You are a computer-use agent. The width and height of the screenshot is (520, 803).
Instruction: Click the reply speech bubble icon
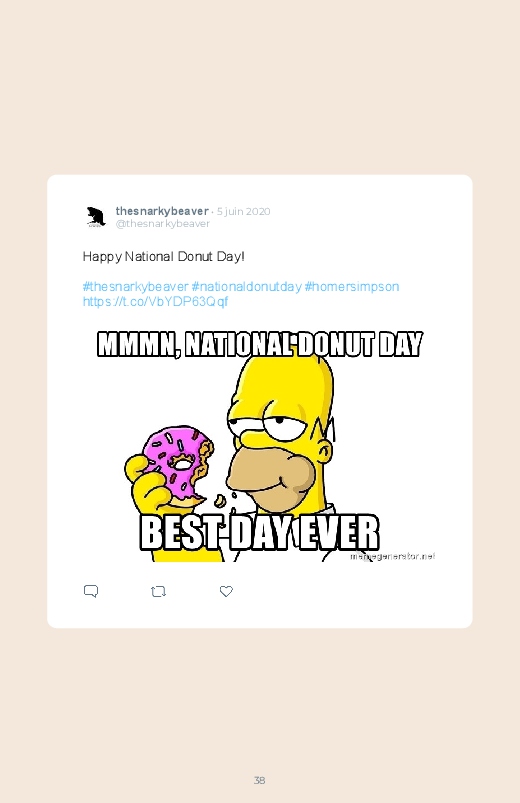[x=91, y=591]
